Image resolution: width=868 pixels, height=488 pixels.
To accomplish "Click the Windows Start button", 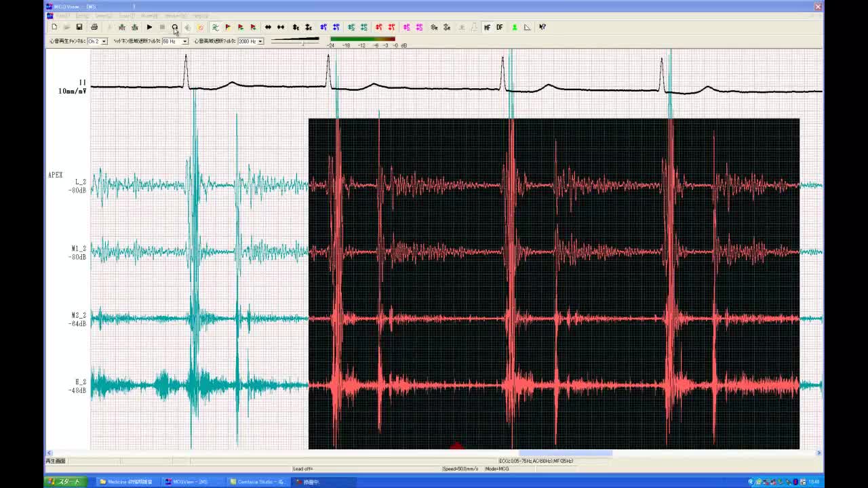I will pyautogui.click(x=66, y=482).
